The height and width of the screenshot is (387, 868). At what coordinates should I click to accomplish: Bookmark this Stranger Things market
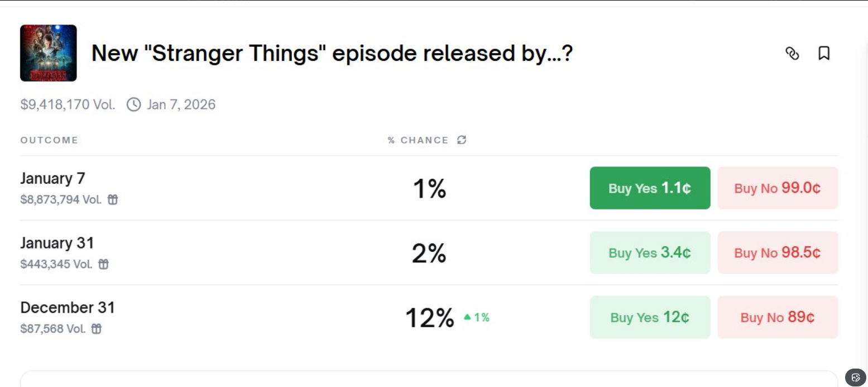pos(824,53)
